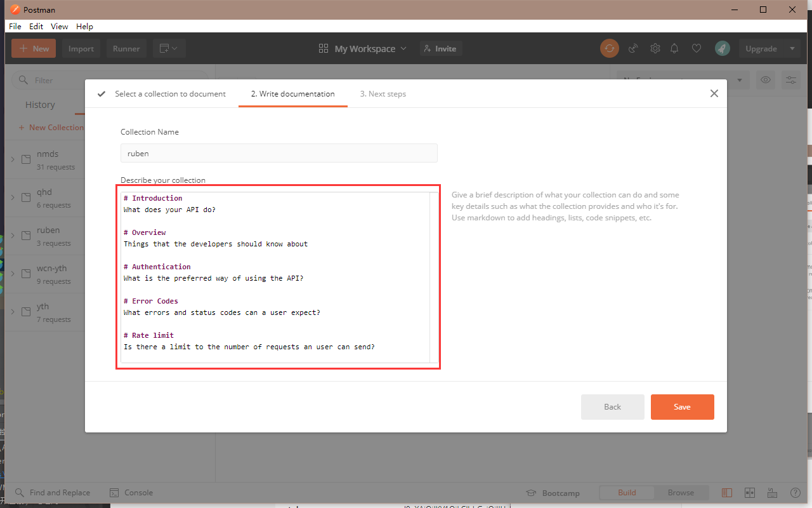
Task: Click the New button in header
Action: click(x=34, y=48)
